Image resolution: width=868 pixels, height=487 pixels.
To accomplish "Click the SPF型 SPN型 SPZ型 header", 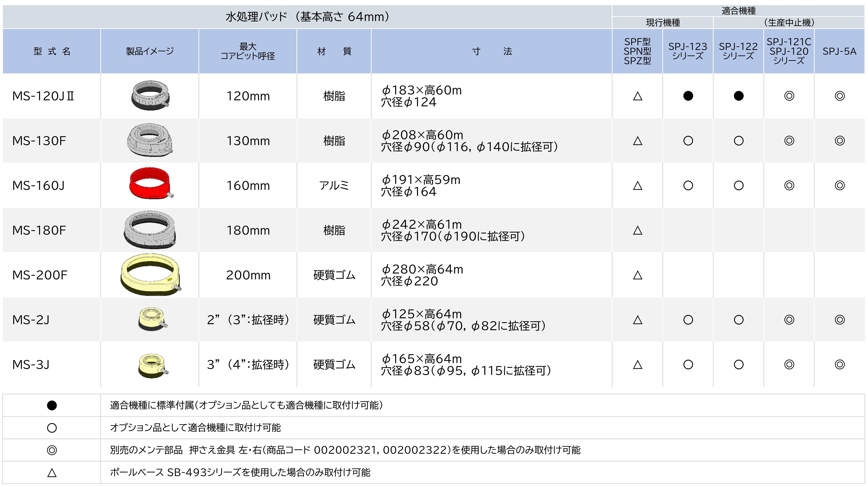I will (637, 51).
